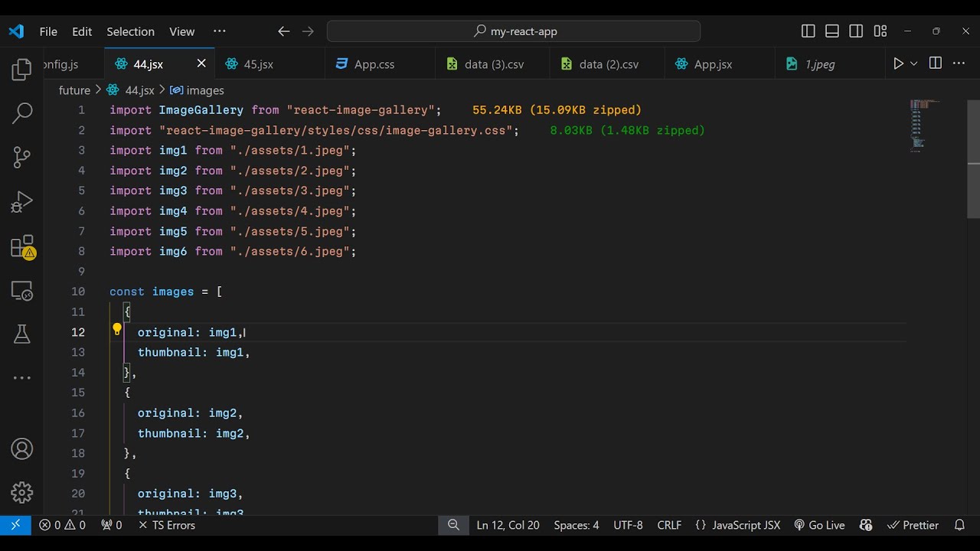Viewport: 980px width, 551px height.
Task: Click the Copilot status icon in status bar
Action: coord(866,525)
